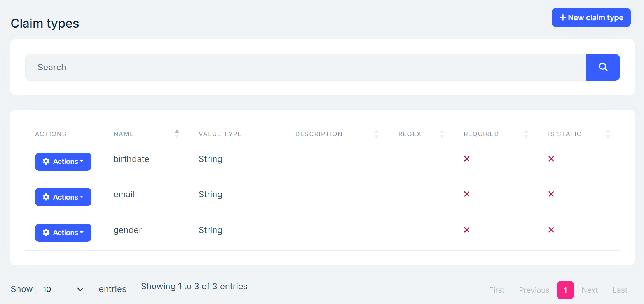
Task: Open Actions dropdown for birthdate
Action: coord(63,162)
